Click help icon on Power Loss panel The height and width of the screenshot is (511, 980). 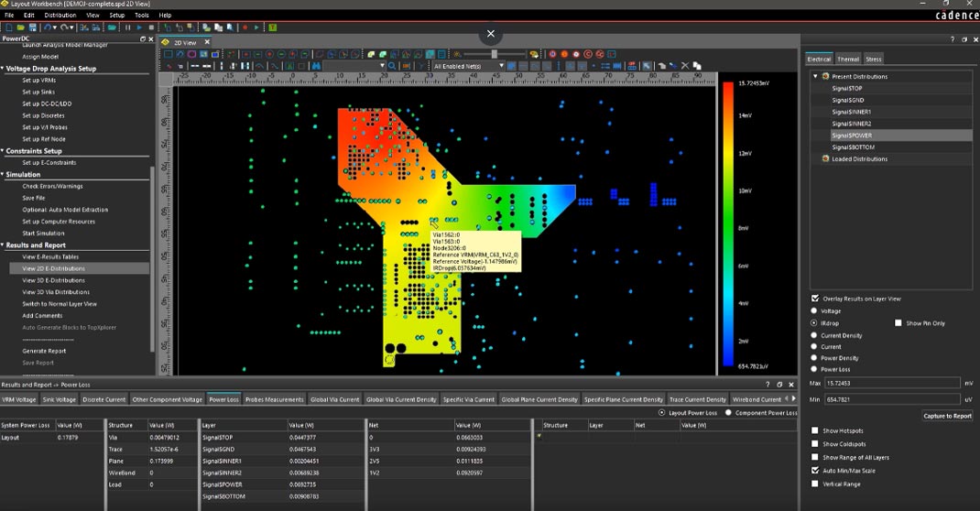768,385
